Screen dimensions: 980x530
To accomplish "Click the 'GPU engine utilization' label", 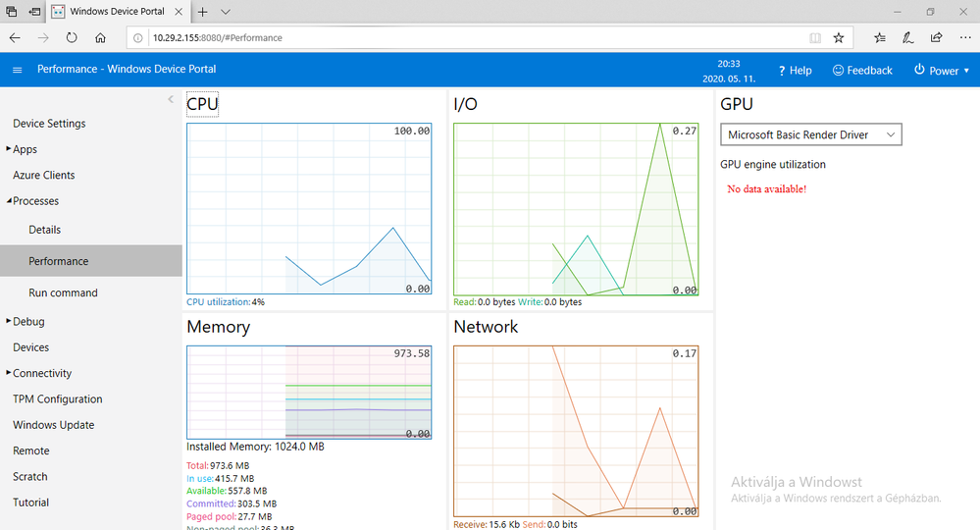I will [772, 165].
